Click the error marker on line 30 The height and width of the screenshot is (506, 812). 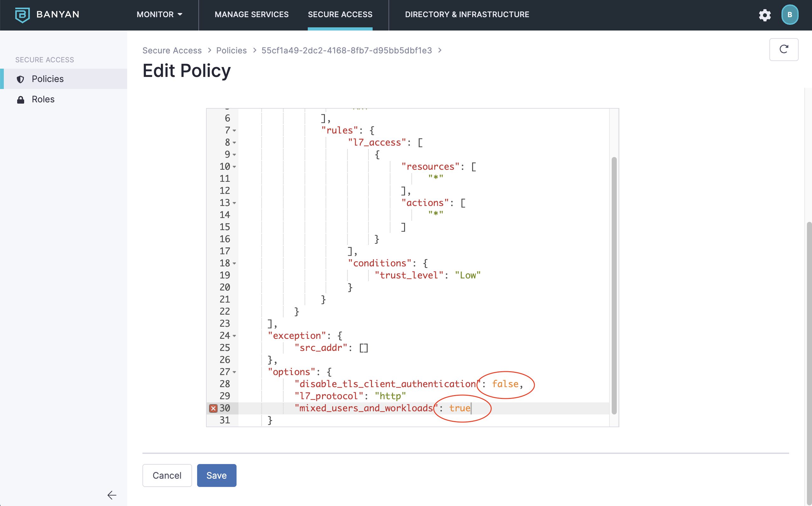click(x=213, y=408)
